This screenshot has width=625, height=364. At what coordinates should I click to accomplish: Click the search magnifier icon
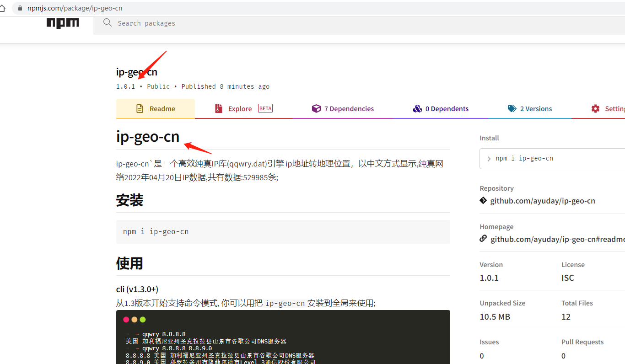(x=108, y=23)
